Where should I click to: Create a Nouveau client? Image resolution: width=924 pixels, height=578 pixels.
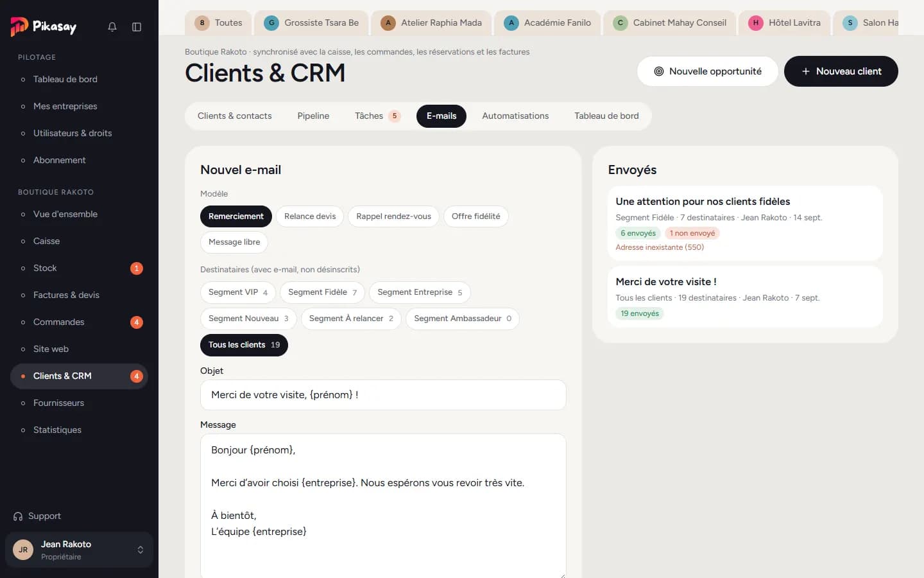click(x=841, y=71)
